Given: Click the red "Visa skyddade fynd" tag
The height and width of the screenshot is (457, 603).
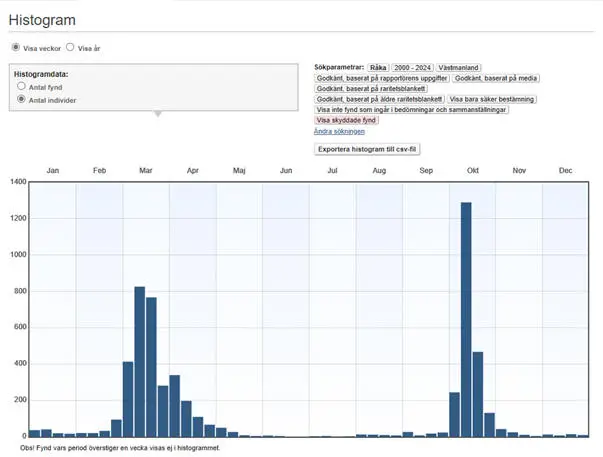Looking at the screenshot, I should tap(346, 120).
